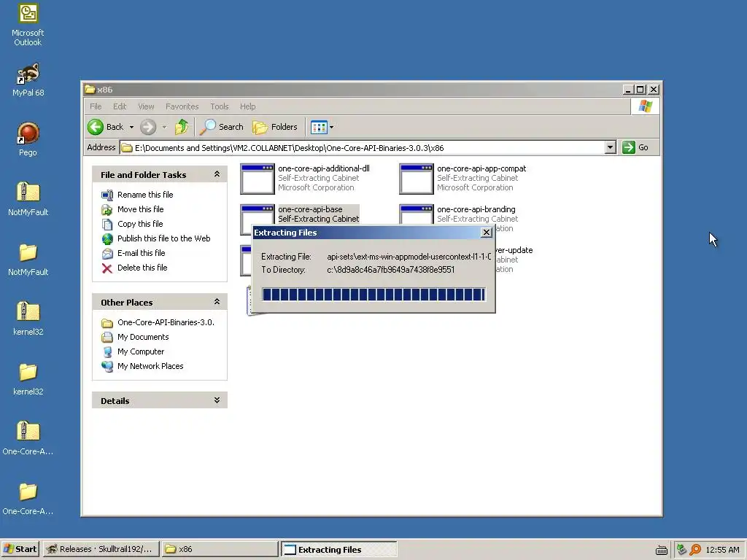Close the Extracting Files dialog
This screenshot has height=560, width=747.
487,233
